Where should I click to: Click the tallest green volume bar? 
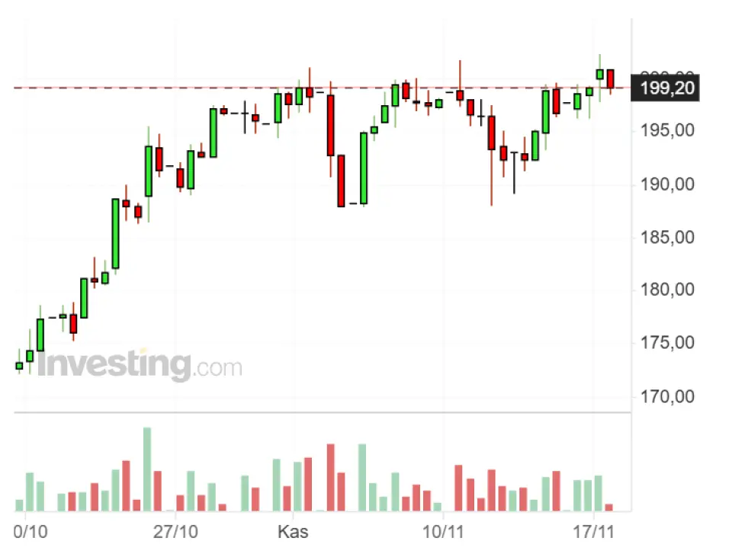pos(147,469)
